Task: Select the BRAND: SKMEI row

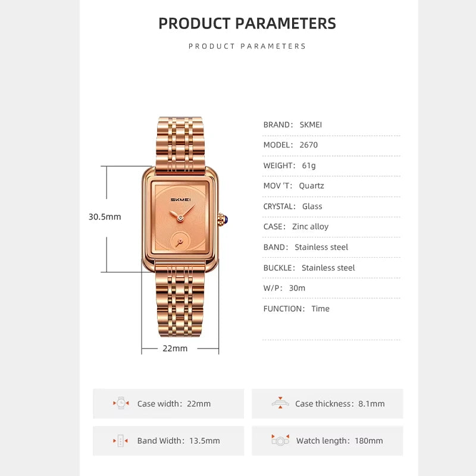Action: point(331,125)
